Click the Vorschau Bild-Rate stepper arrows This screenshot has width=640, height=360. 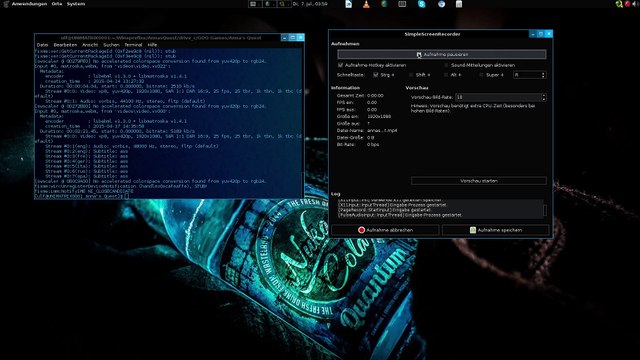[543, 97]
